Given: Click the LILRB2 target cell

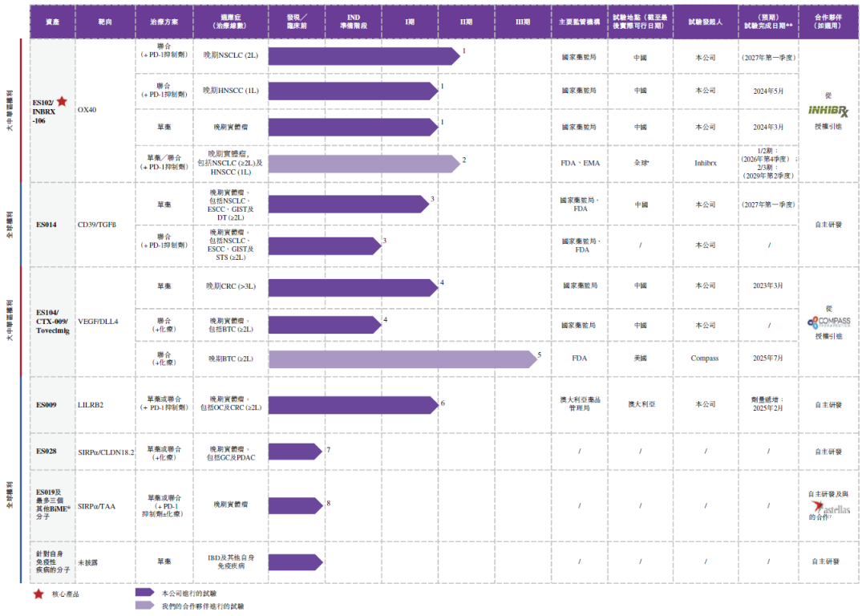Looking at the screenshot, I should pyautogui.click(x=91, y=405).
